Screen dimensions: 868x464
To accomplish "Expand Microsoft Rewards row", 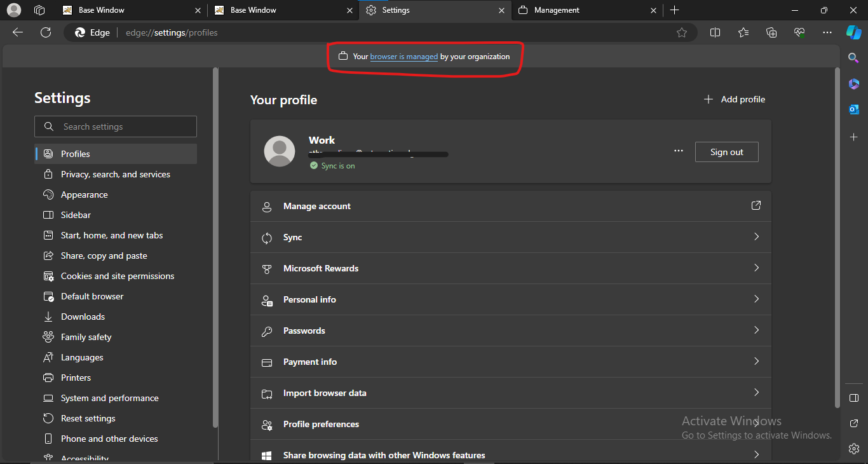I will pos(511,268).
